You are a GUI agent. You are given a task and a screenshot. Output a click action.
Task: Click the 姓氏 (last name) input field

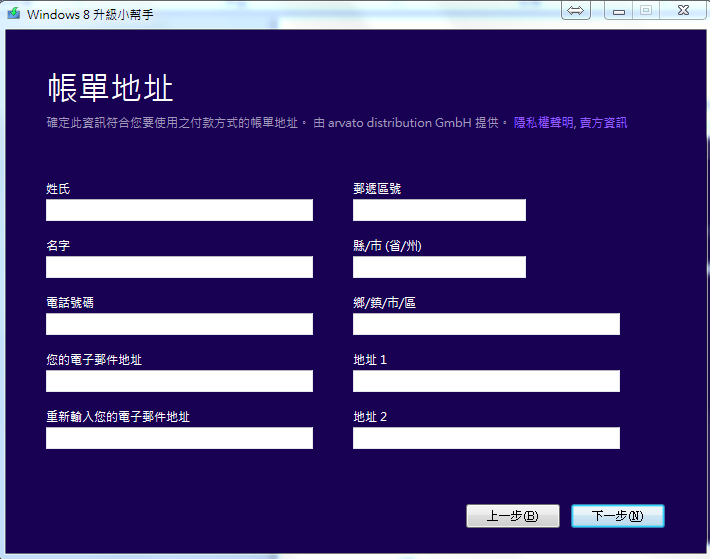click(x=179, y=210)
